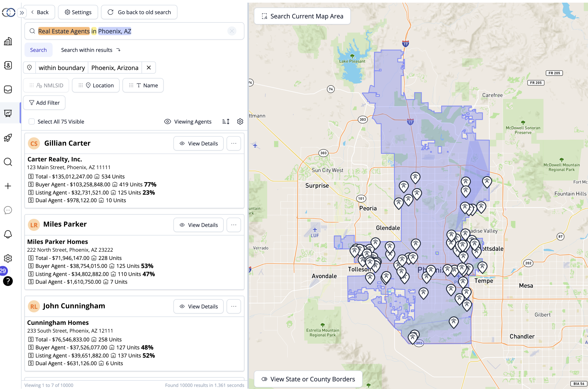Click the sort order icon above results
This screenshot has height=389, width=588.
226,122
